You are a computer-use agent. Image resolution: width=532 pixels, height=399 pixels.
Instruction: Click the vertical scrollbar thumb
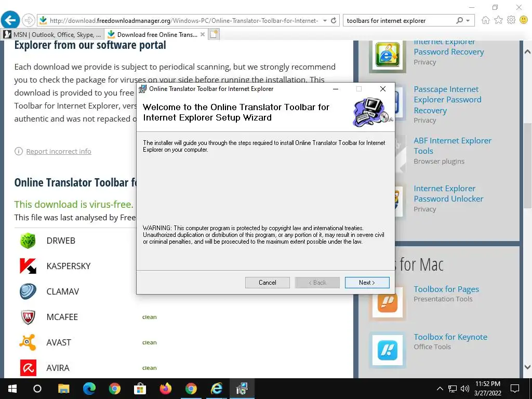pos(528,166)
